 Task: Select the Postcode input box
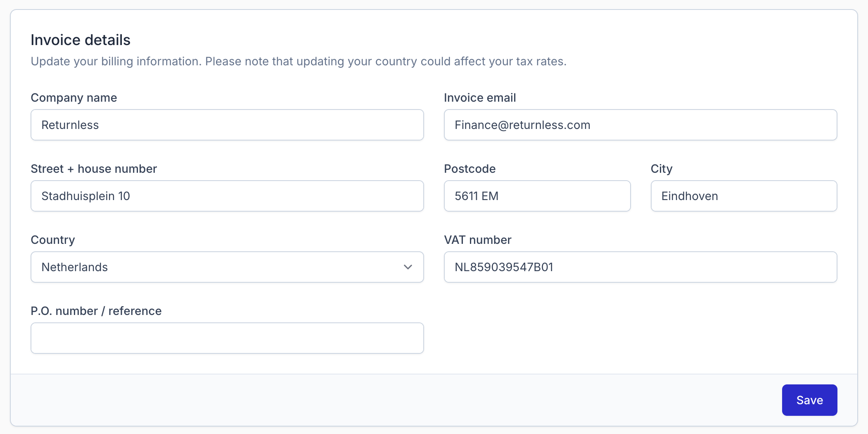coord(537,196)
